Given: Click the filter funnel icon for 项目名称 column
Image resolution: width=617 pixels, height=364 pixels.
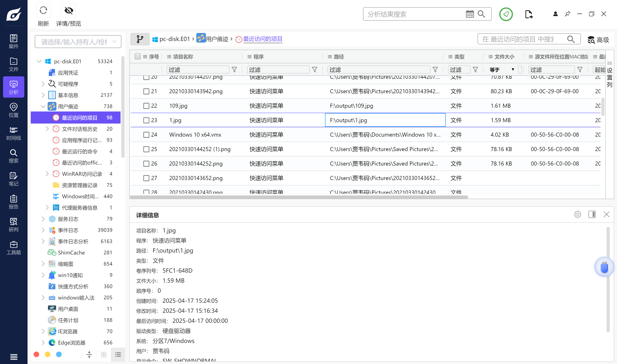Looking at the screenshot, I should (234, 70).
